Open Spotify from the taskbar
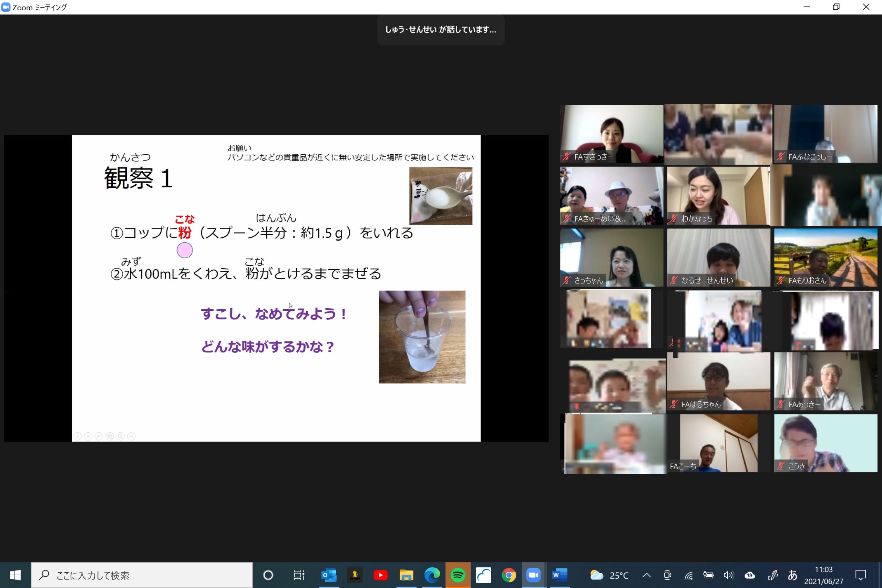 pyautogui.click(x=458, y=575)
